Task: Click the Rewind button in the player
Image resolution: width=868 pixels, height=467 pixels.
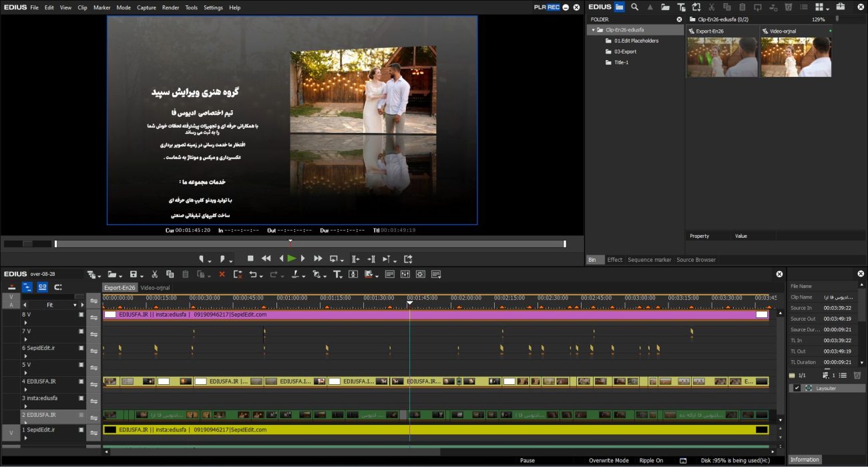Action: click(x=266, y=259)
